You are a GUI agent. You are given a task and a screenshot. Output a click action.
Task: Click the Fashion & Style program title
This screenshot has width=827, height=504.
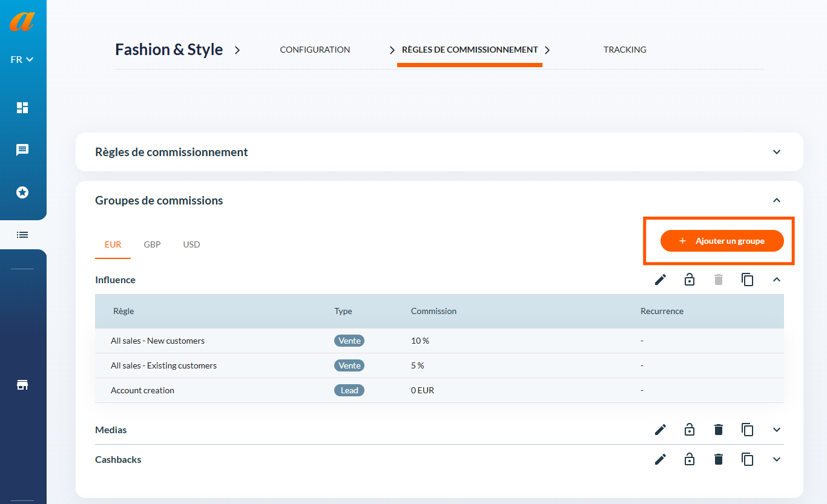click(169, 50)
